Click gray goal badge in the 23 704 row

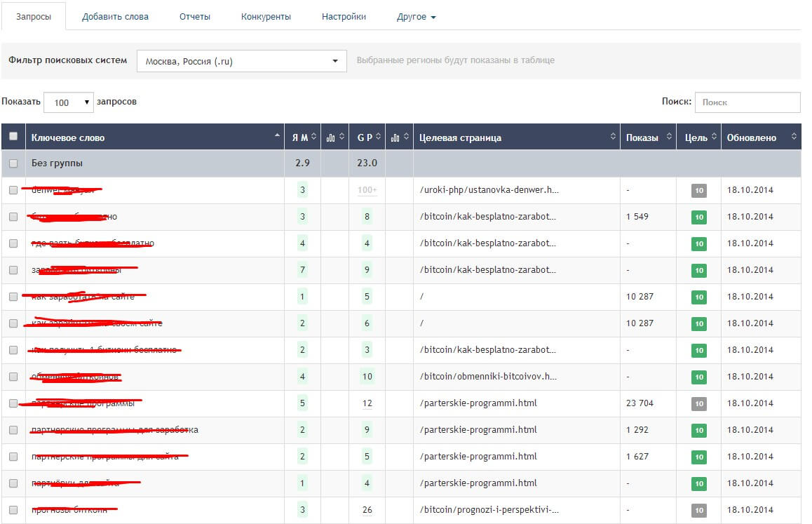pos(698,403)
